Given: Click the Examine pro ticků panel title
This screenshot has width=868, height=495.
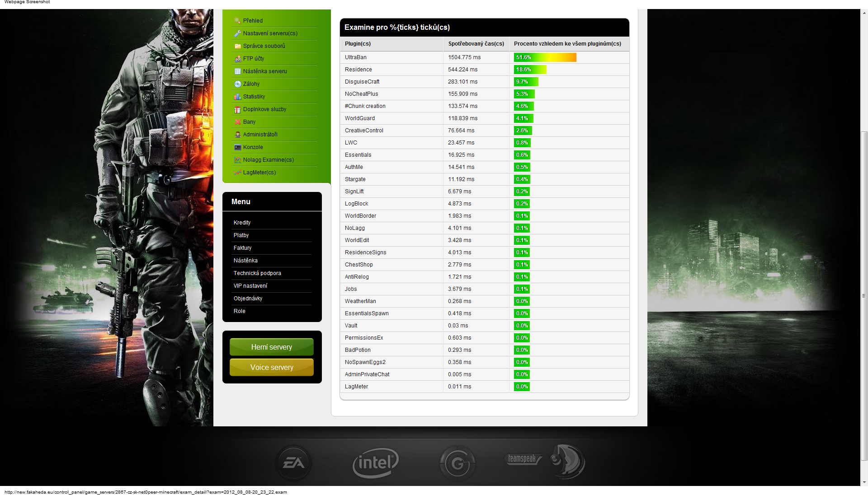Looking at the screenshot, I should (397, 28).
